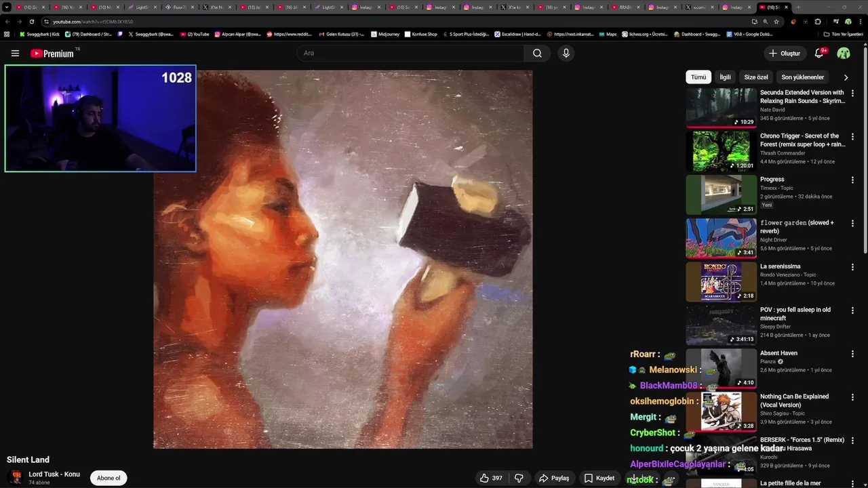Open Lord Tusk - Konu channel link
Viewport: 868px width, 488px height.
[x=54, y=474]
